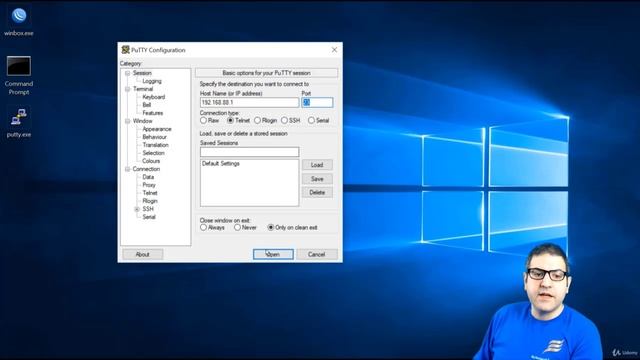Viewport: 640px width, 360px height.
Task: Open the Window category
Action: tap(142, 121)
